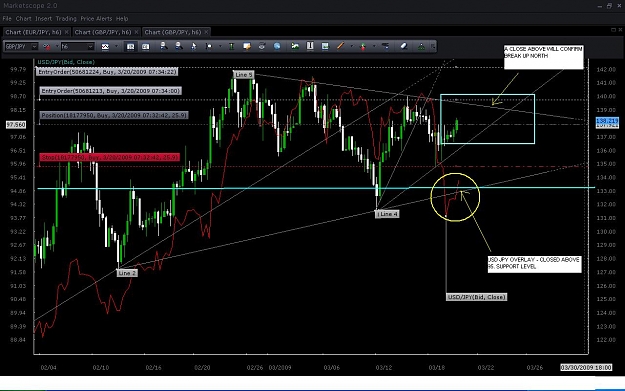Click the zoom in magnifier icon

pos(163,47)
